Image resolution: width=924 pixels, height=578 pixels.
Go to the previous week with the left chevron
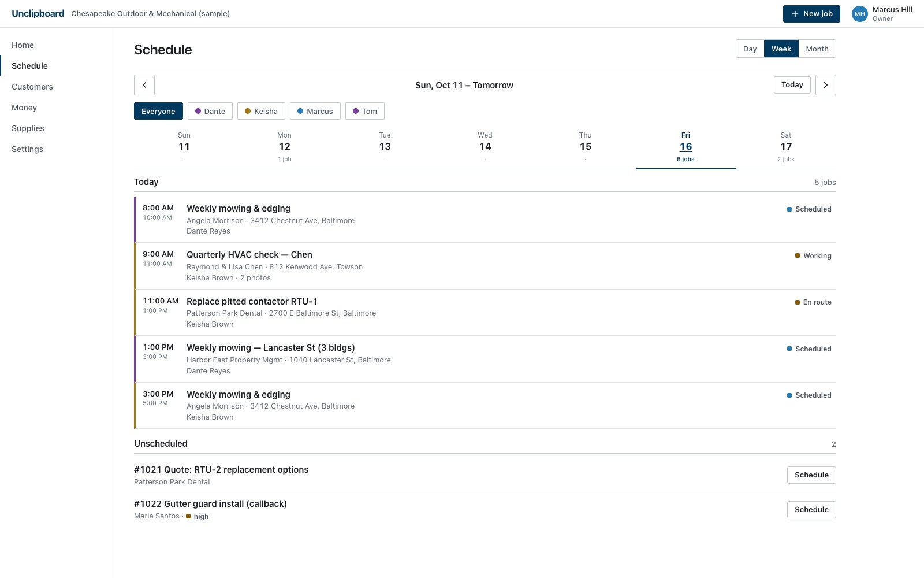point(144,85)
